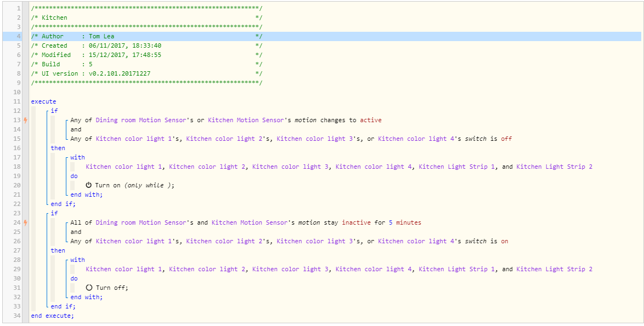
Task: Click the execute keyword on line 11
Action: tap(43, 101)
